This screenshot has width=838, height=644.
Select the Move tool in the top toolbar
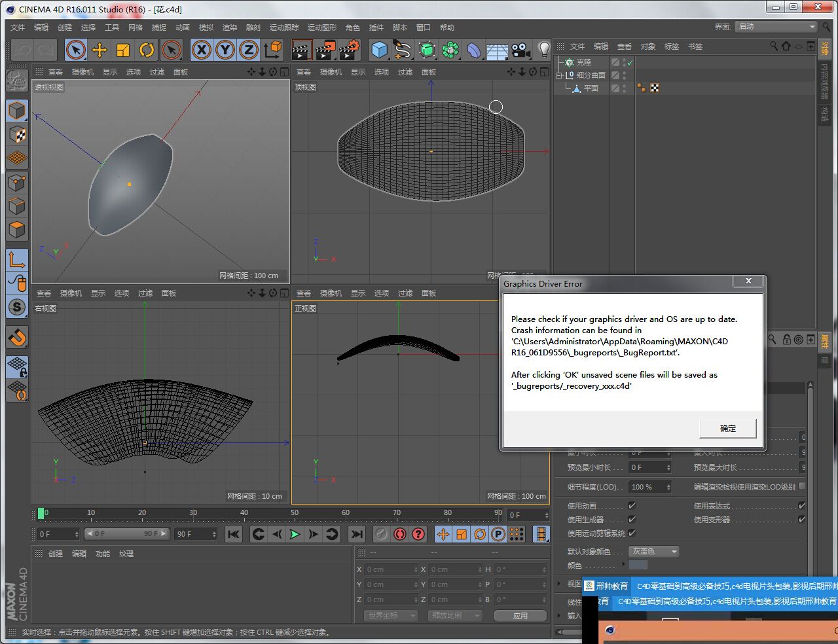[x=100, y=50]
